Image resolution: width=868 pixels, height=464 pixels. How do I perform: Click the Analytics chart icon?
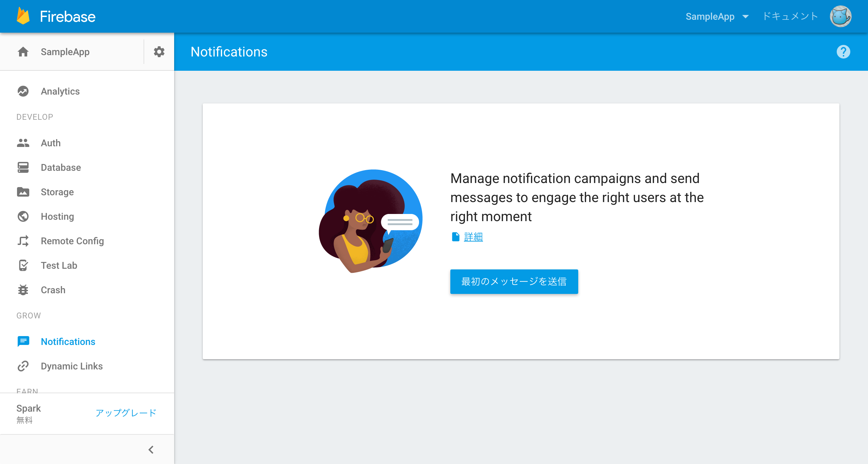[x=23, y=91]
